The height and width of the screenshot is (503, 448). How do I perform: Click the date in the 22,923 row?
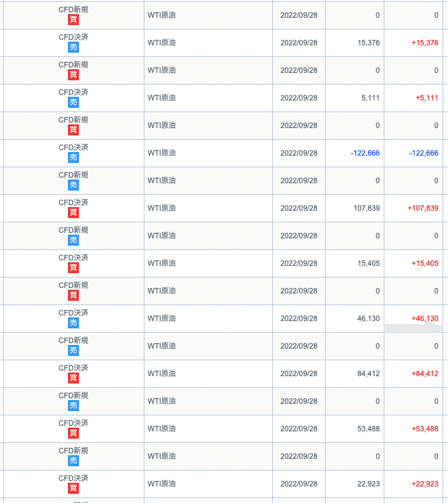point(299,484)
